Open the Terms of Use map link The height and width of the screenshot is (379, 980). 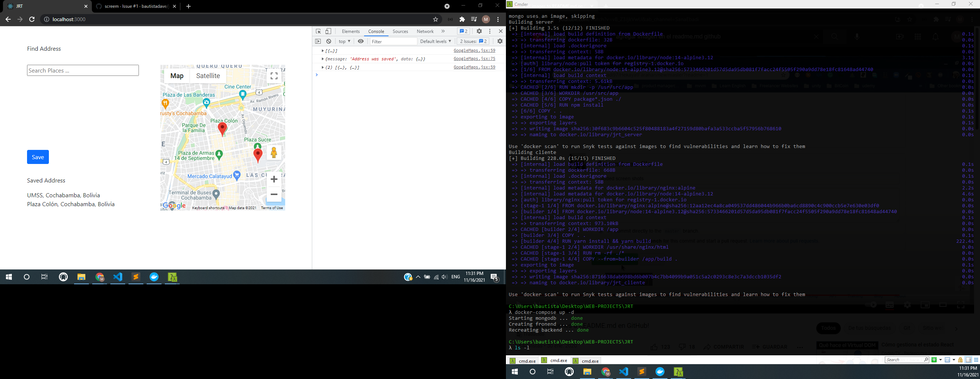(x=272, y=208)
